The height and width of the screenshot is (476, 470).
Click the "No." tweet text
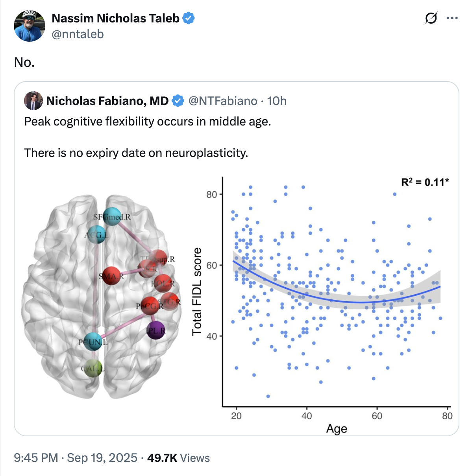(x=24, y=62)
